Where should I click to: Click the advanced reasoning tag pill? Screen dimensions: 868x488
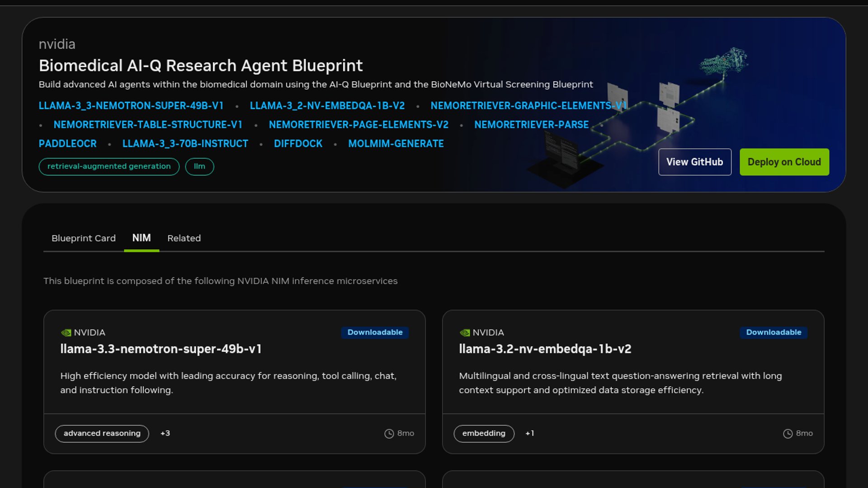[102, 434]
